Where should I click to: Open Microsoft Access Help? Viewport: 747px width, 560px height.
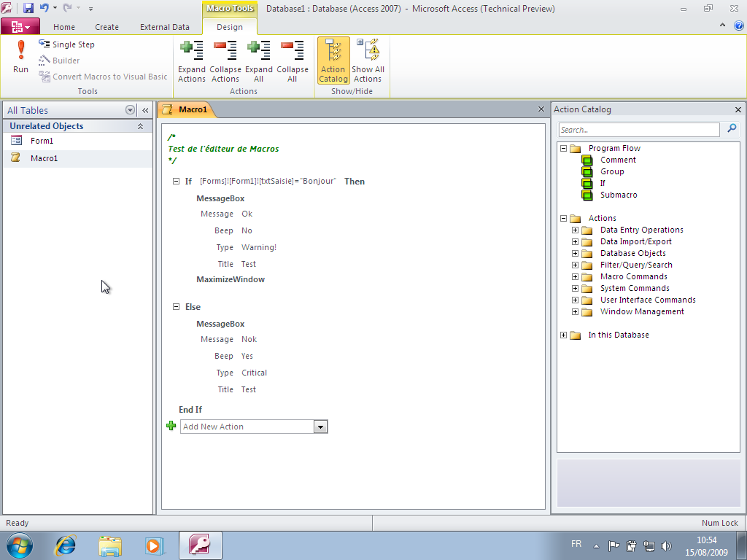point(738,26)
